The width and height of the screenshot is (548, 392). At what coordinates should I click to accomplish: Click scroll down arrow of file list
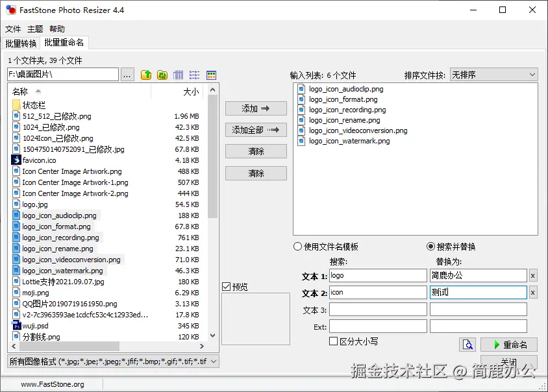click(212, 336)
